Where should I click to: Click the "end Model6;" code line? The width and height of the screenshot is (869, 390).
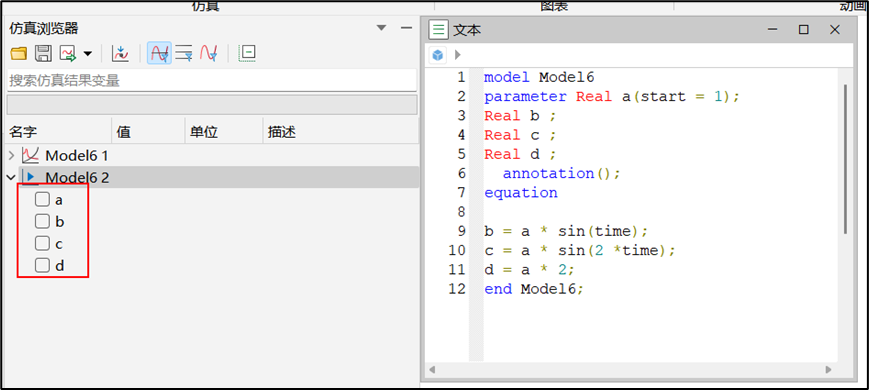[x=534, y=289]
